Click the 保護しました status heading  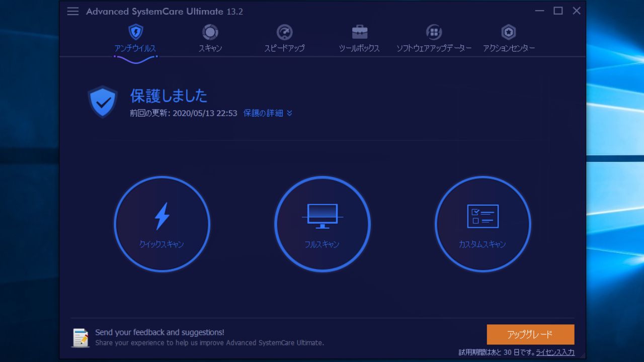coord(169,96)
